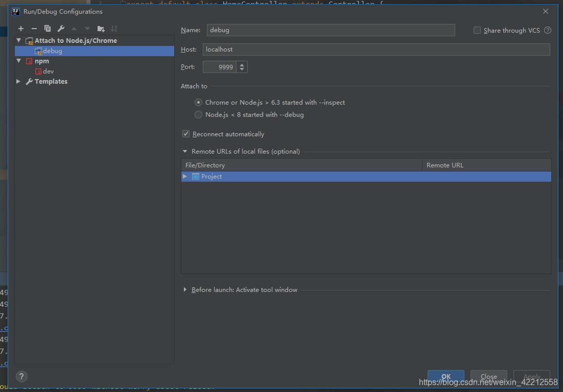Select Node.js < 8 --debug option
Screen dimensions: 563x392
198,115
